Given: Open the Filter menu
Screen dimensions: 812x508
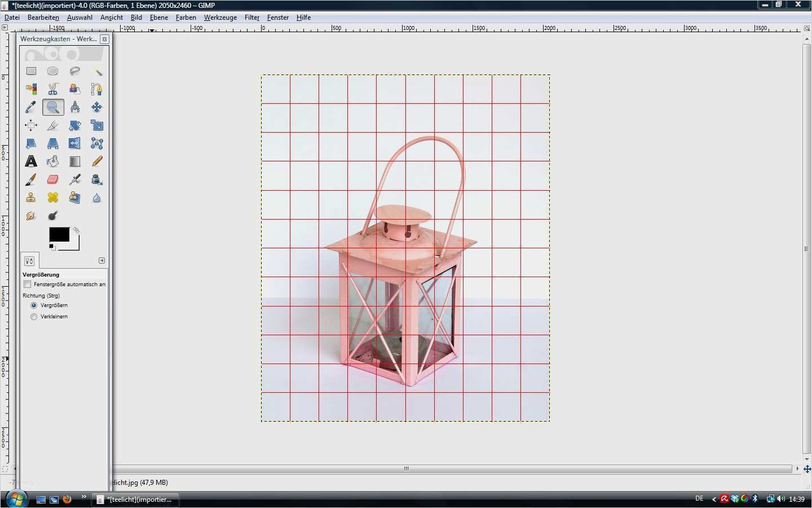Looking at the screenshot, I should [251, 17].
